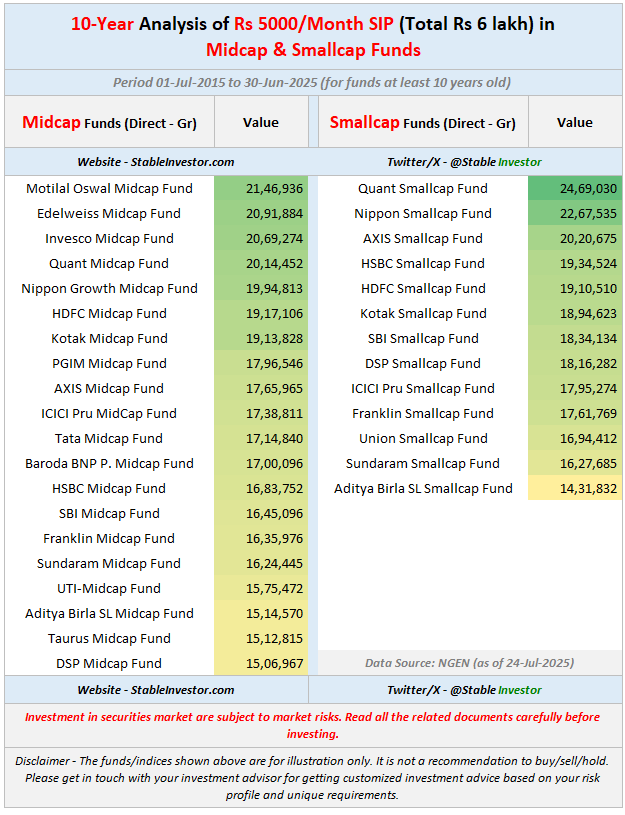Select the value 19,17,106

point(274,313)
